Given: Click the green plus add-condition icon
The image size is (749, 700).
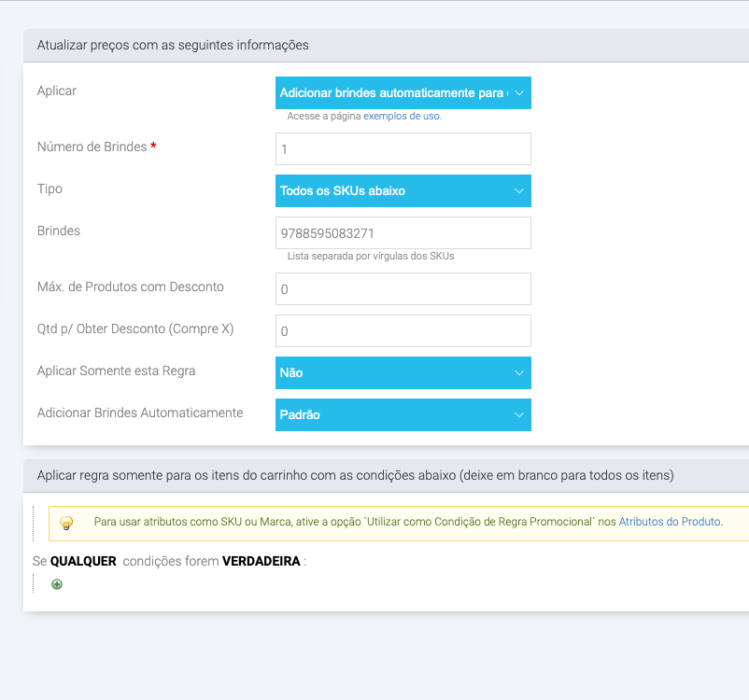Looking at the screenshot, I should [x=57, y=584].
